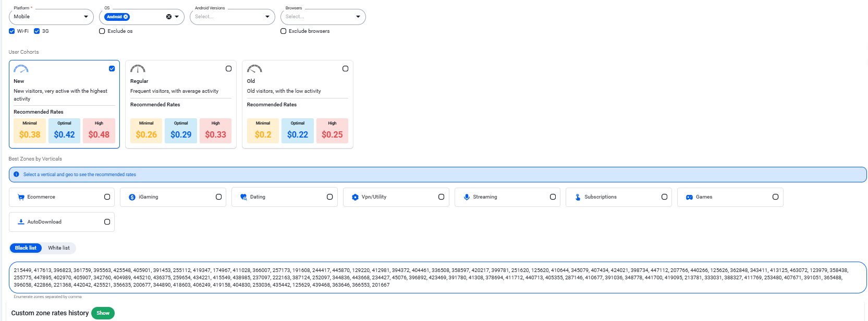Uncheck the 3G checkbox

(36, 31)
